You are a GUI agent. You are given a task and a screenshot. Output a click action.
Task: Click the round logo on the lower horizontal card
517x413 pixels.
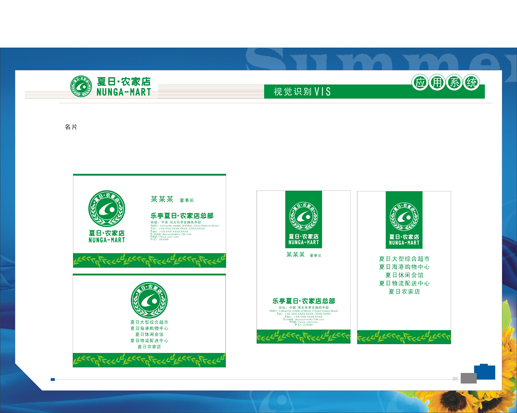coord(149,300)
